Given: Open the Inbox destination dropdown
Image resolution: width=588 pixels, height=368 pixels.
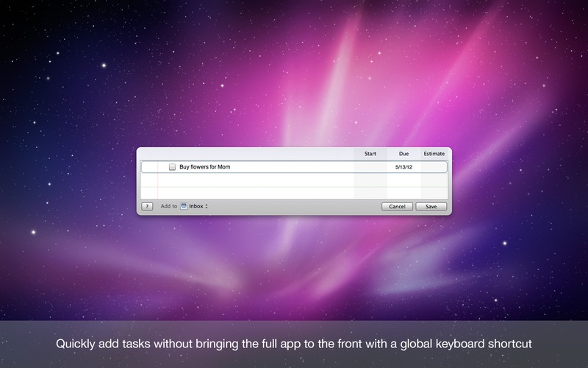Looking at the screenshot, I should 194,206.
